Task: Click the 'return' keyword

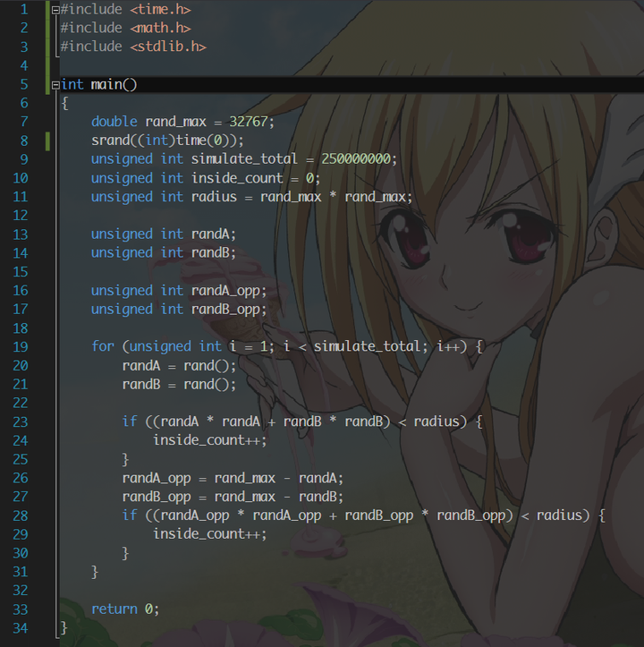Action: click(x=114, y=609)
